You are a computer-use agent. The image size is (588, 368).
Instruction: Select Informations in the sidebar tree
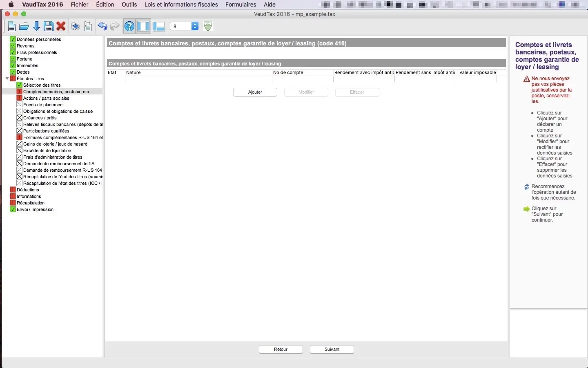pyautogui.click(x=29, y=196)
